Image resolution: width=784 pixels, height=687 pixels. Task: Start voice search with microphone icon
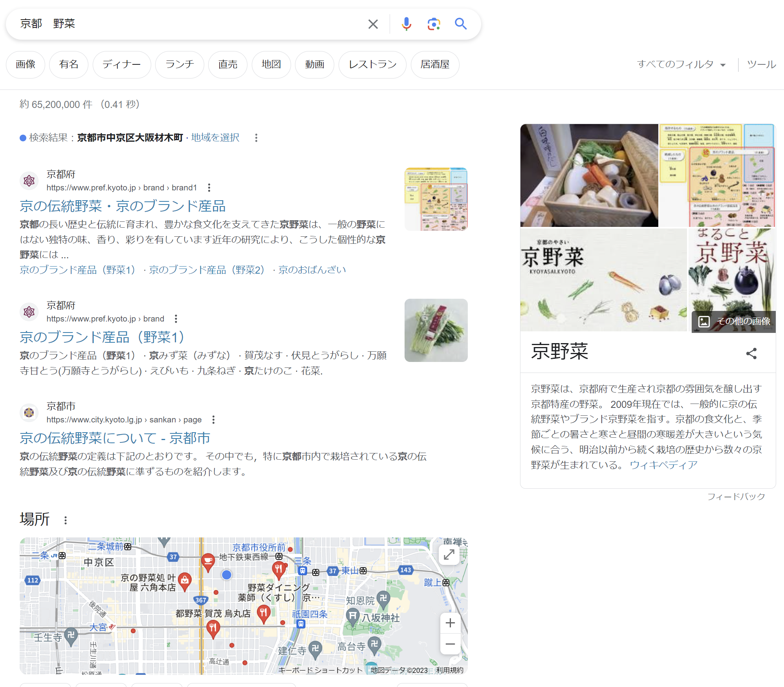point(406,24)
